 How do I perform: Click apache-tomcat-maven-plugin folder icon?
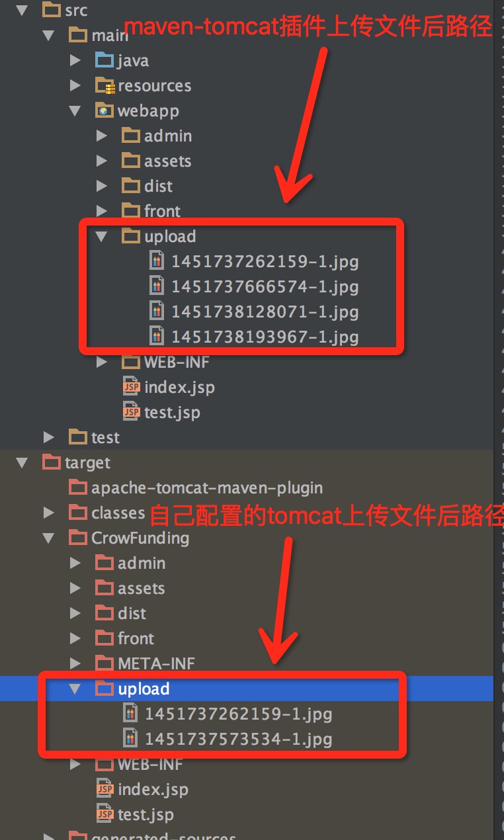[x=78, y=487]
